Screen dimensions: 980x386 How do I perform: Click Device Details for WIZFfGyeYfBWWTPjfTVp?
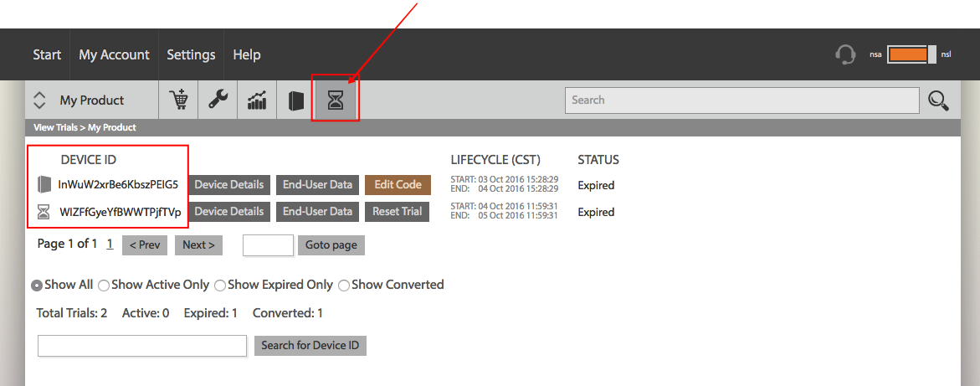[228, 212]
